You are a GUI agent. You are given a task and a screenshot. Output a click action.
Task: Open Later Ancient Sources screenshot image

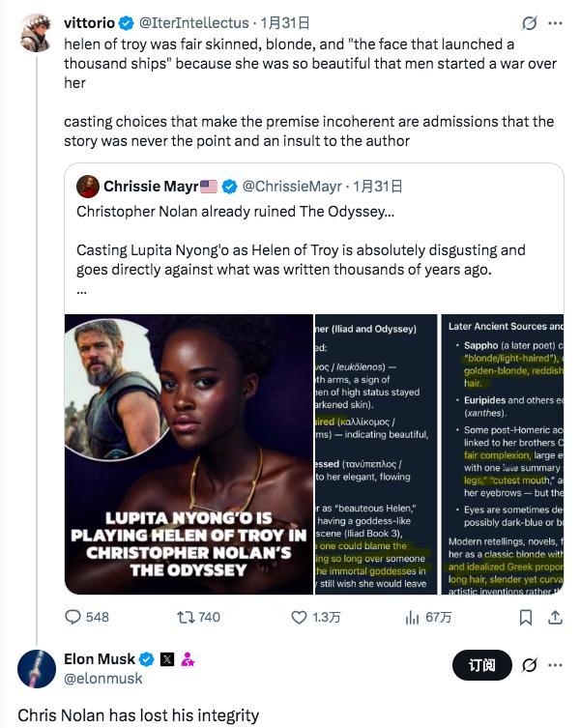coord(502,453)
